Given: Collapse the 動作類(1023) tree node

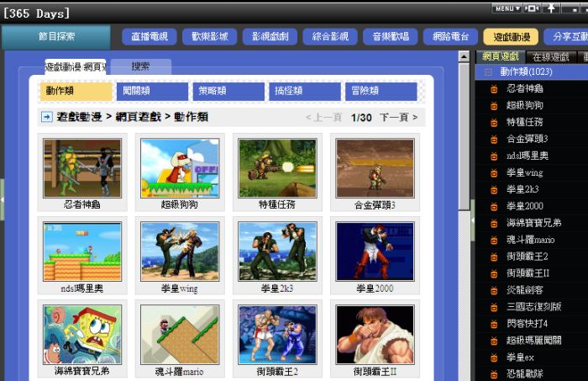Looking at the screenshot, I should pyautogui.click(x=488, y=71).
